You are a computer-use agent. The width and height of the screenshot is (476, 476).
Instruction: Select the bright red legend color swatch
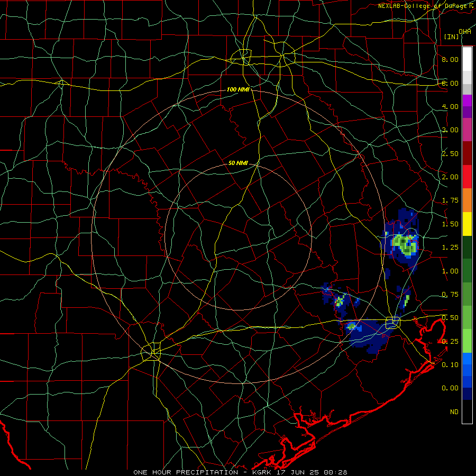pos(467,177)
